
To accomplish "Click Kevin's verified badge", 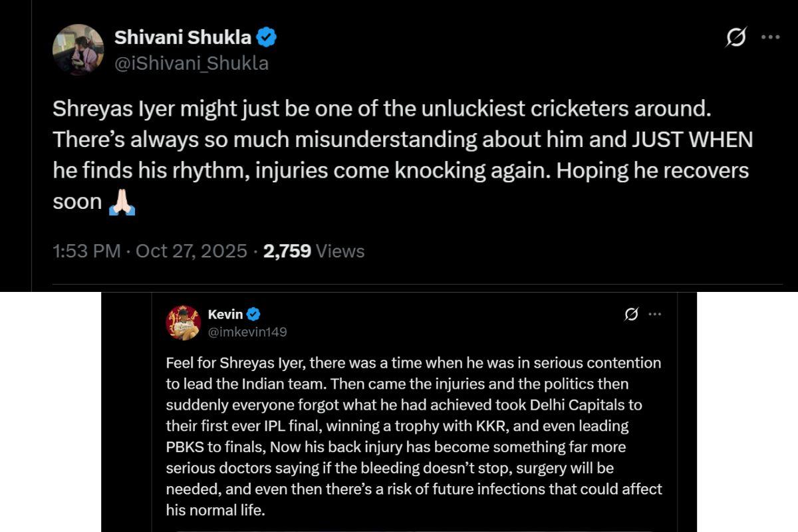I will click(x=252, y=315).
